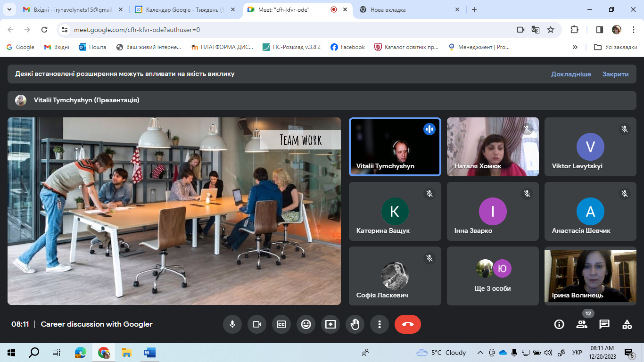Show hidden system tray icons
Viewport: 644px width, 362px height.
(x=480, y=353)
